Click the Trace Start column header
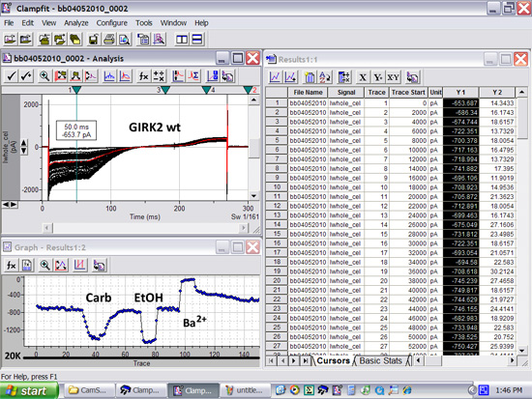The image size is (532, 399). point(408,92)
